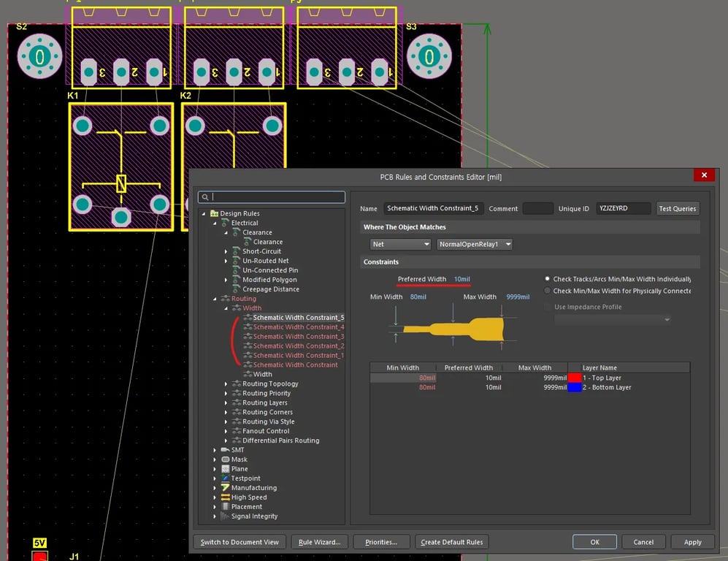Click the Placement rule category icon
Image resolution: width=728 pixels, height=561 pixels.
(225, 507)
